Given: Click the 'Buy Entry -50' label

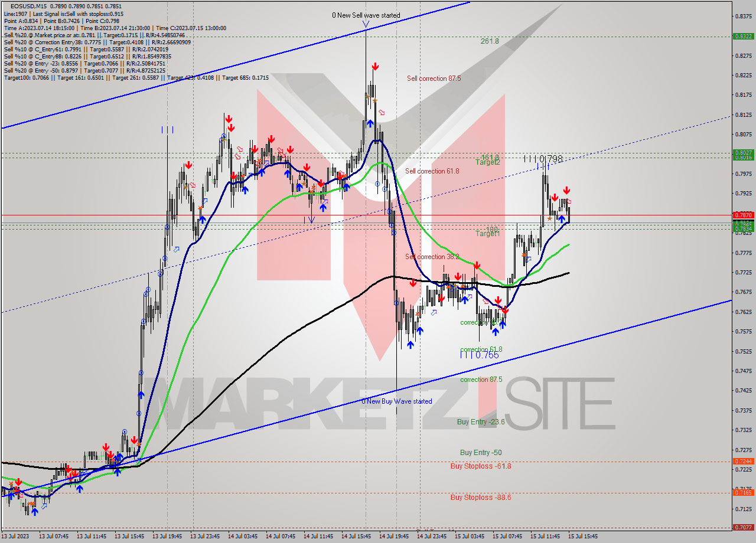Looking at the screenshot, I should (x=481, y=453).
